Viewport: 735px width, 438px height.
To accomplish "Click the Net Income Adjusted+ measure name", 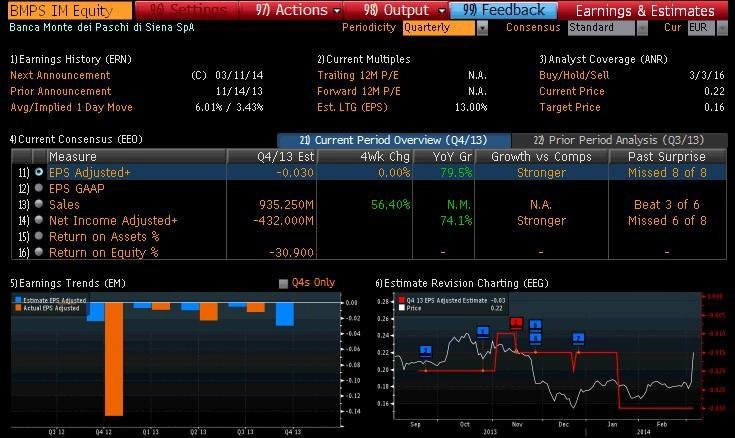I will click(113, 220).
